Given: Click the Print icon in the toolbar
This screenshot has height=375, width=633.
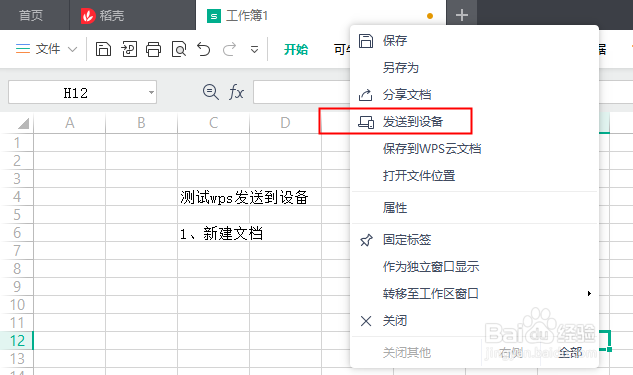Looking at the screenshot, I should 153,49.
